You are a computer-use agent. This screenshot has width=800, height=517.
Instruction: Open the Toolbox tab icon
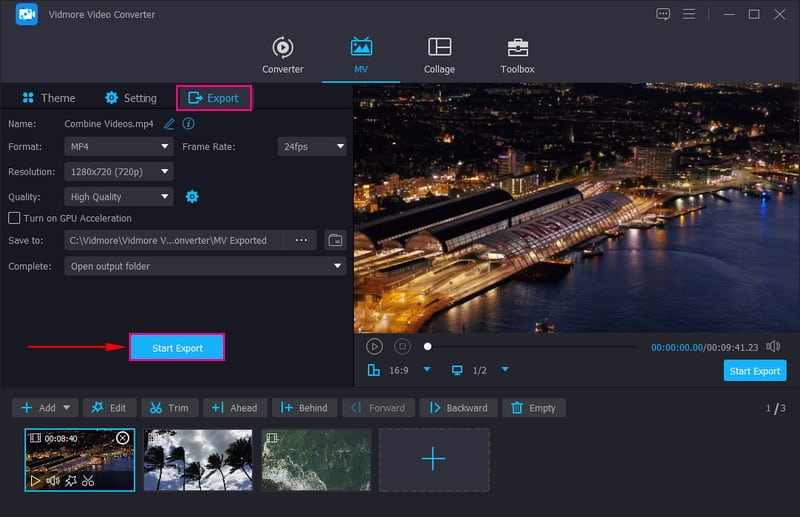[517, 55]
